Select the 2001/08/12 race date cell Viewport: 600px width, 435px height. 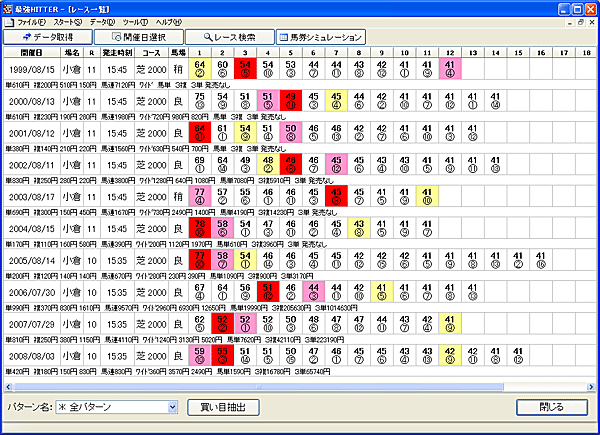(x=32, y=133)
